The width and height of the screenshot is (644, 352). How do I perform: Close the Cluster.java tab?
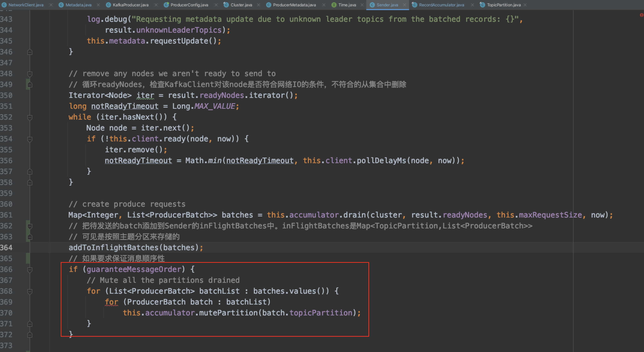[x=259, y=5]
